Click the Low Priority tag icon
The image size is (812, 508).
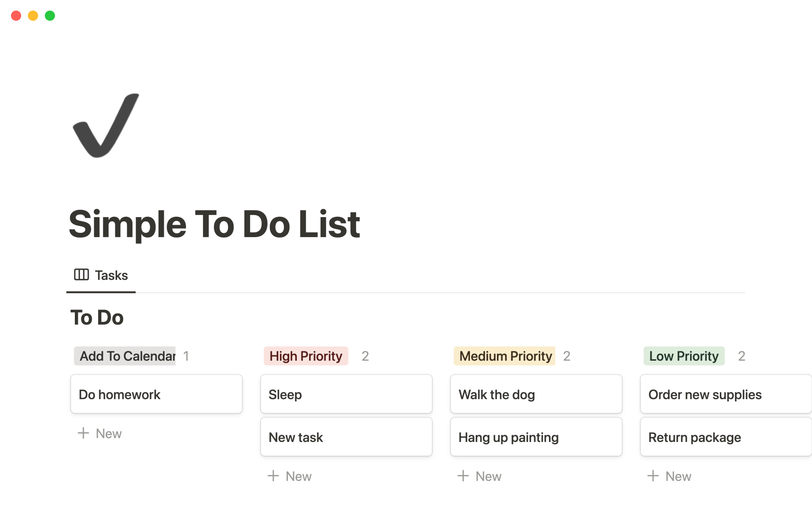(683, 355)
